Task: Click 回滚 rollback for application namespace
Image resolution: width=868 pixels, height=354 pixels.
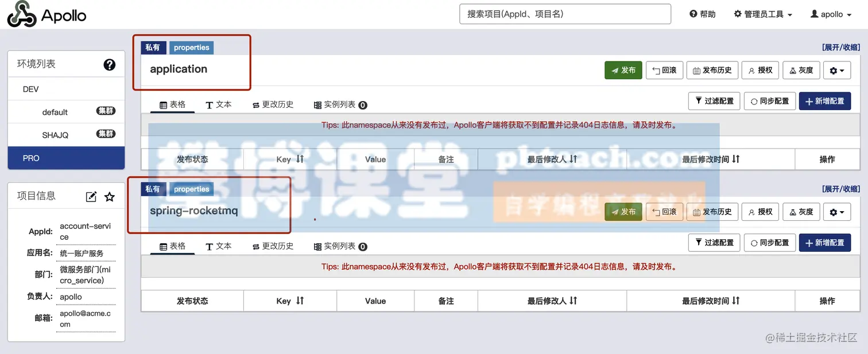Action: (x=664, y=70)
